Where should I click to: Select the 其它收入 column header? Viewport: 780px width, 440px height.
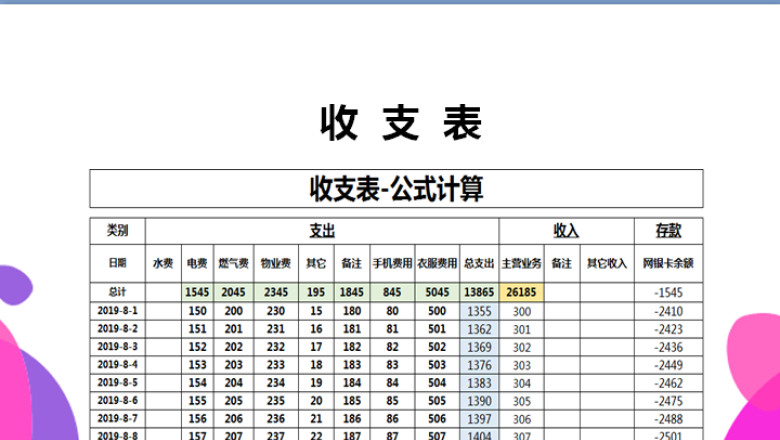pyautogui.click(x=607, y=263)
